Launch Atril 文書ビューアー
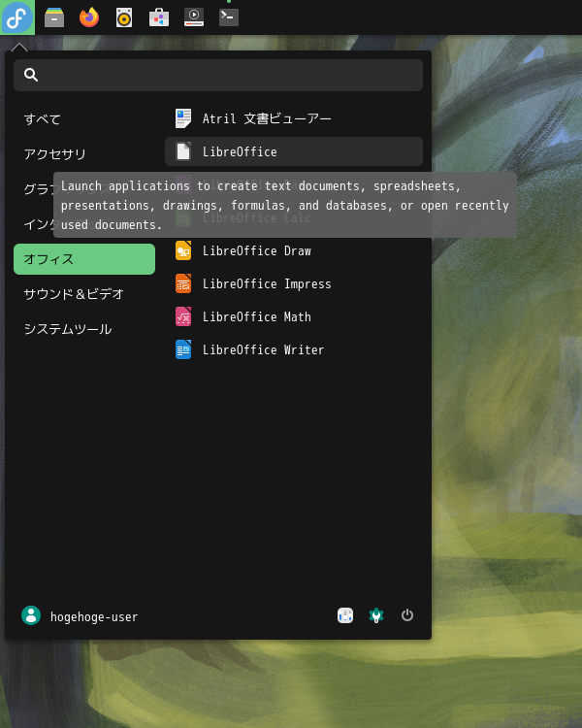The image size is (582, 728). tap(294, 118)
